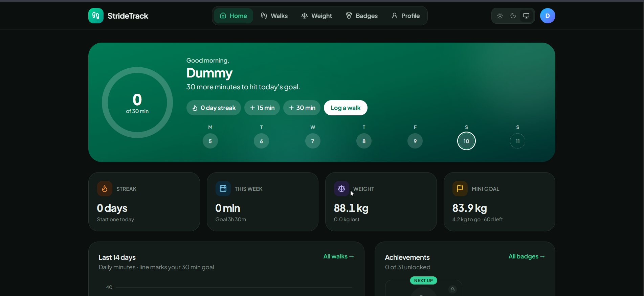Open the Walks tab

click(x=274, y=16)
